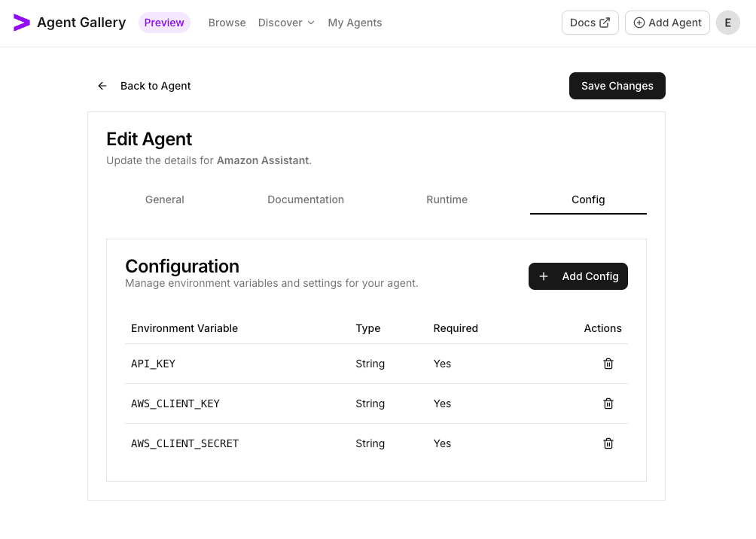Go to Browse in navigation
The width and height of the screenshot is (756, 539).
tap(227, 23)
